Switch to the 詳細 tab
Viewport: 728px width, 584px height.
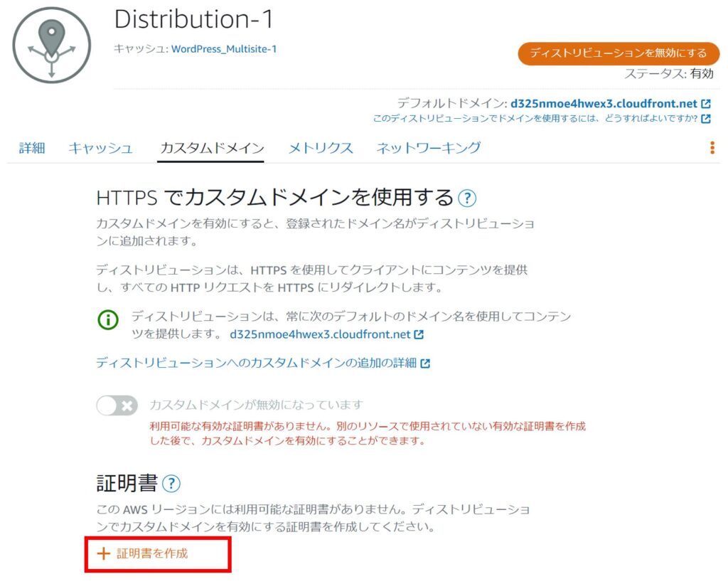click(32, 148)
